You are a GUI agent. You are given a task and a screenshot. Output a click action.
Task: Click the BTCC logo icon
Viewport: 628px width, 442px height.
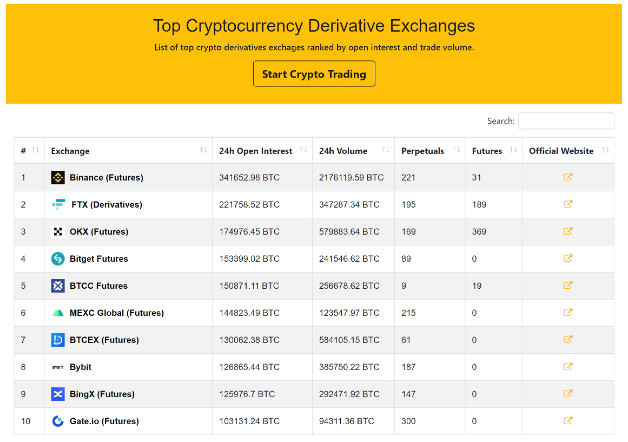pos(58,285)
